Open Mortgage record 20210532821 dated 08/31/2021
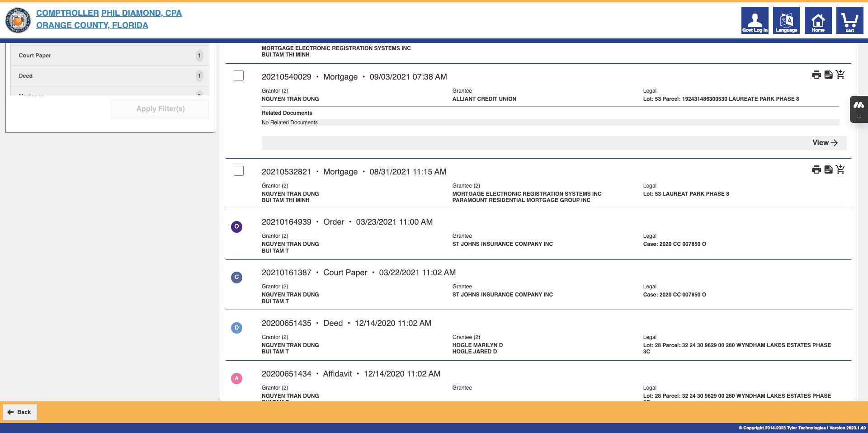Image resolution: width=868 pixels, height=433 pixels. tap(354, 172)
